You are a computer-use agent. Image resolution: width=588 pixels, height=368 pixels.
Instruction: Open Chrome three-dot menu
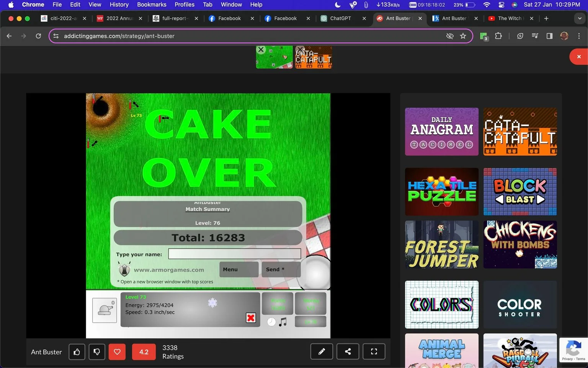tap(579, 36)
